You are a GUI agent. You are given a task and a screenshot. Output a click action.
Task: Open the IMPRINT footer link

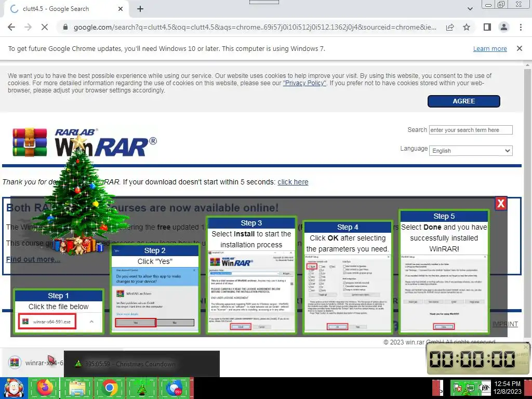click(x=505, y=324)
